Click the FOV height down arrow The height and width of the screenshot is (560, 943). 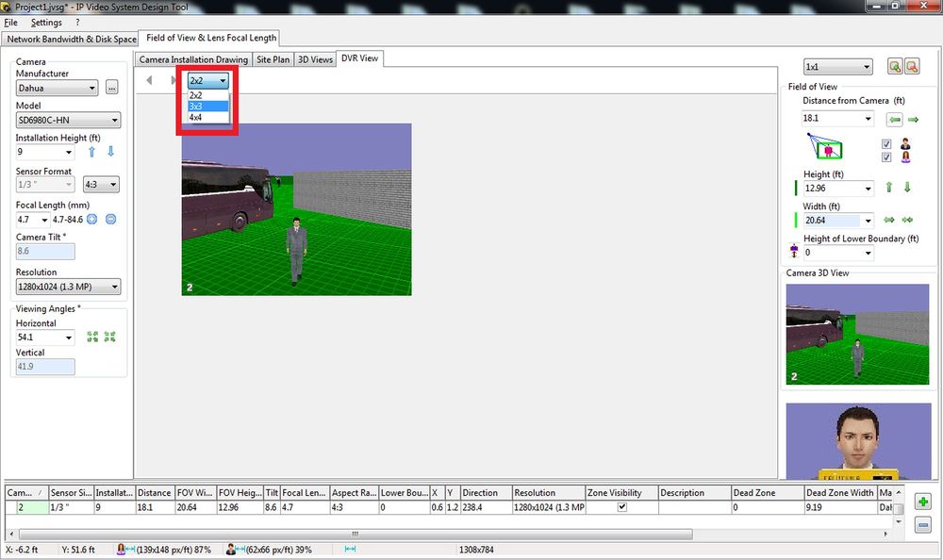[907, 188]
